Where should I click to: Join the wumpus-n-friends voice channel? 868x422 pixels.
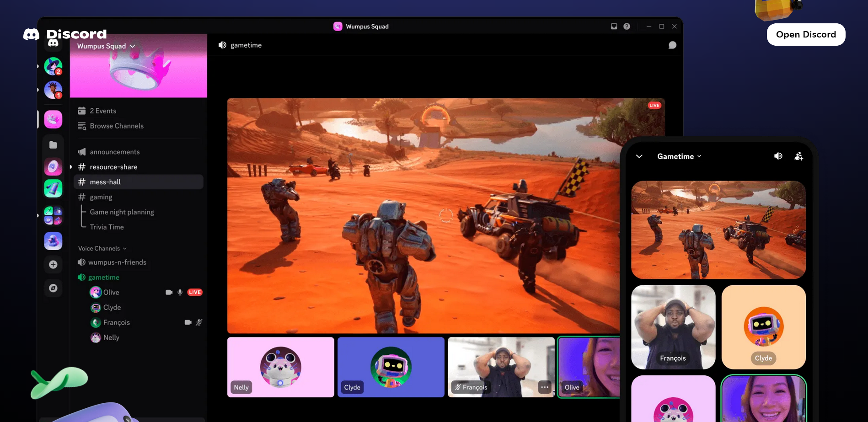(117, 262)
